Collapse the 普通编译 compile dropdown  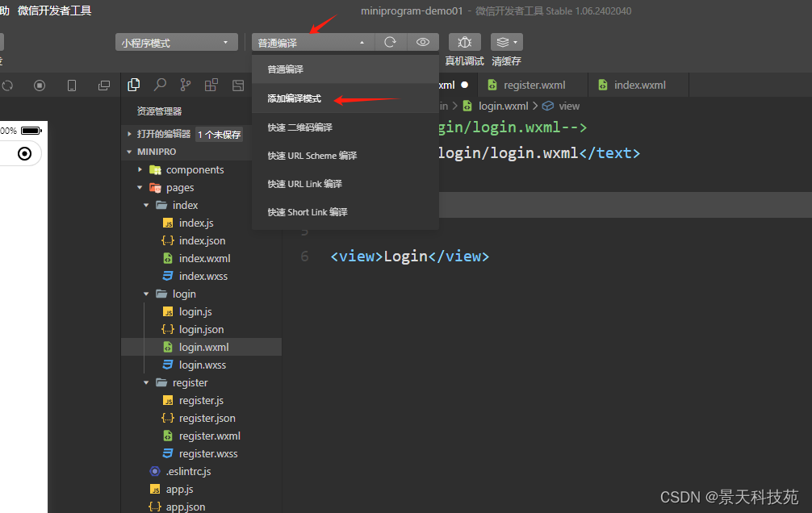313,43
